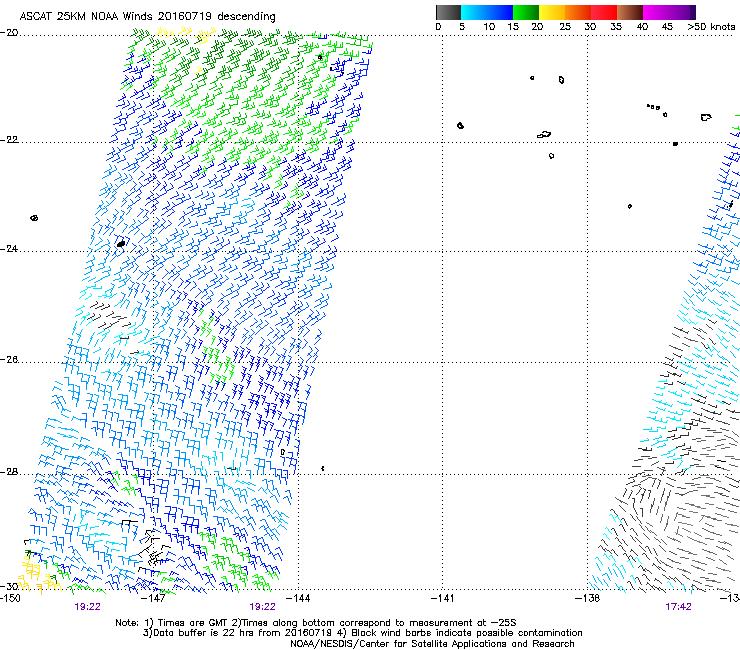Click the -20 latitude label

pyautogui.click(x=9, y=33)
